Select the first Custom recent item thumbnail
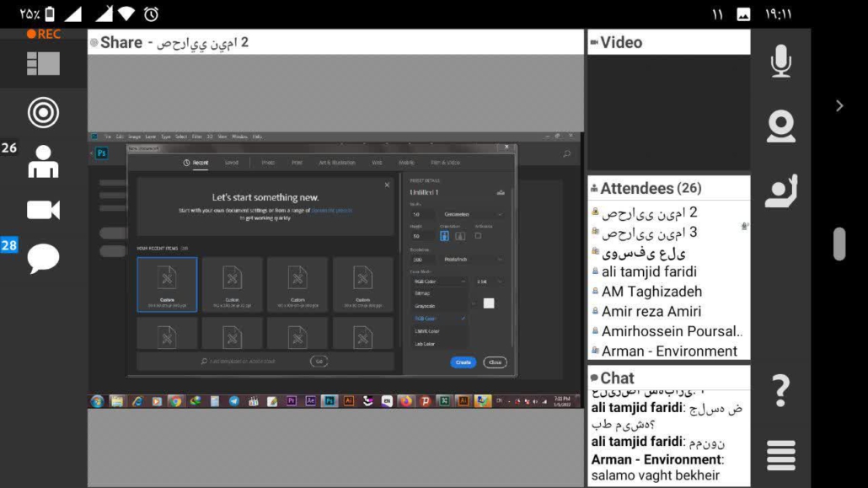This screenshot has height=488, width=868. 167,285
